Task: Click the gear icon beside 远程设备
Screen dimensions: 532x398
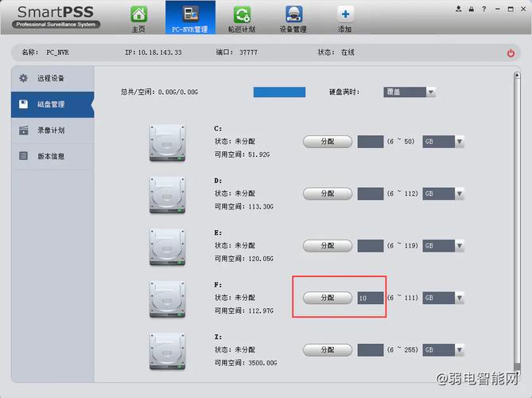Action: tap(23, 78)
